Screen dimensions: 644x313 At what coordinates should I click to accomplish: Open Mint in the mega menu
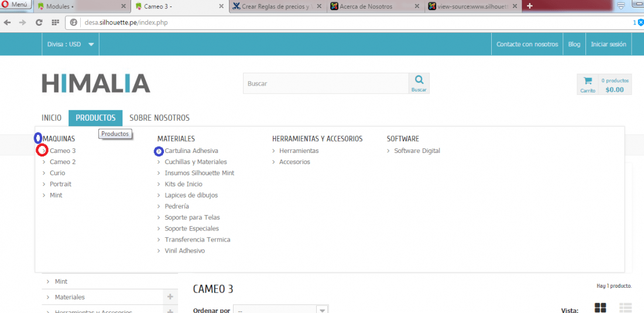pyautogui.click(x=56, y=195)
